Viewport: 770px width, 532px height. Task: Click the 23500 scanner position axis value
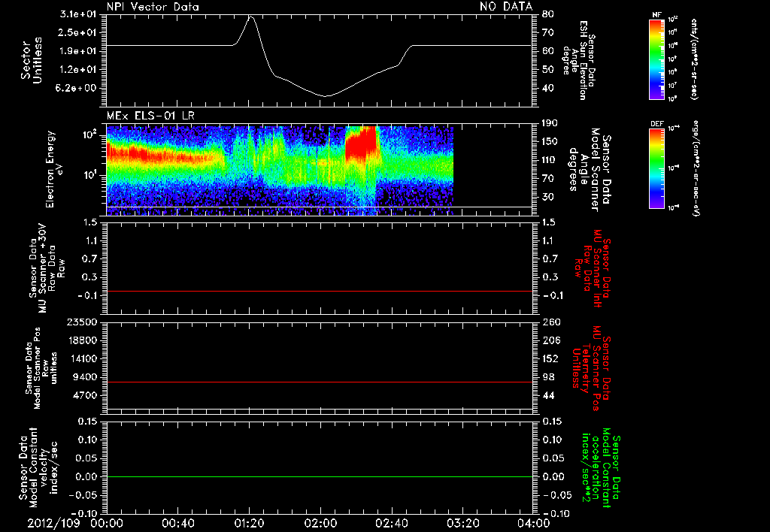[83, 322]
